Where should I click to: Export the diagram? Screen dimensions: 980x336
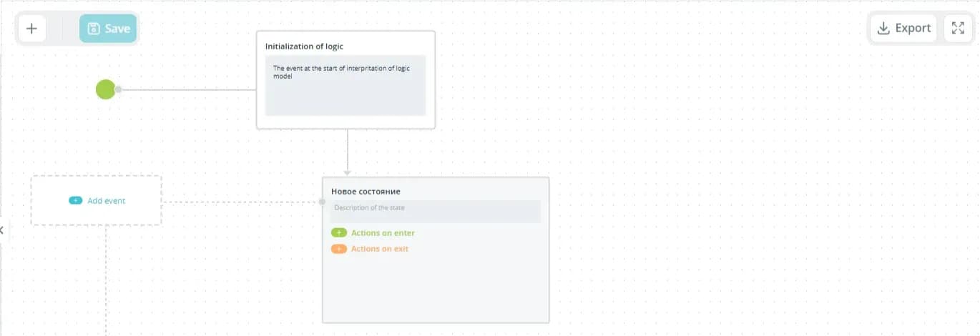click(x=904, y=29)
